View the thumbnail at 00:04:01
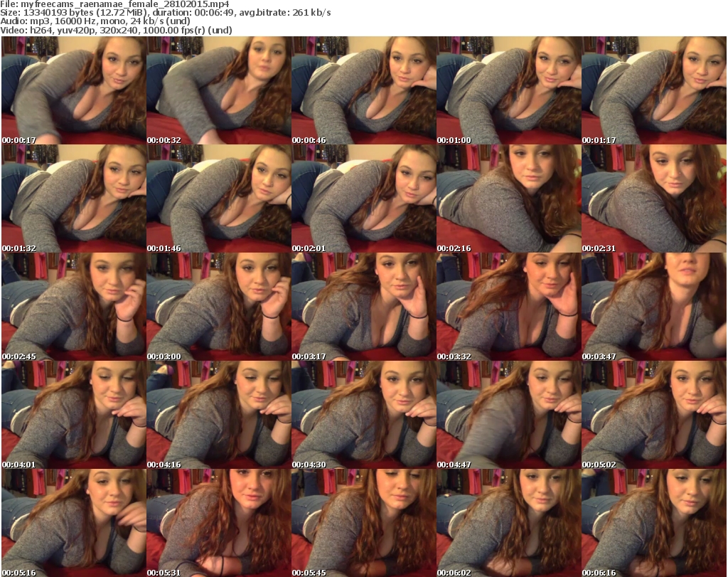 coord(74,415)
